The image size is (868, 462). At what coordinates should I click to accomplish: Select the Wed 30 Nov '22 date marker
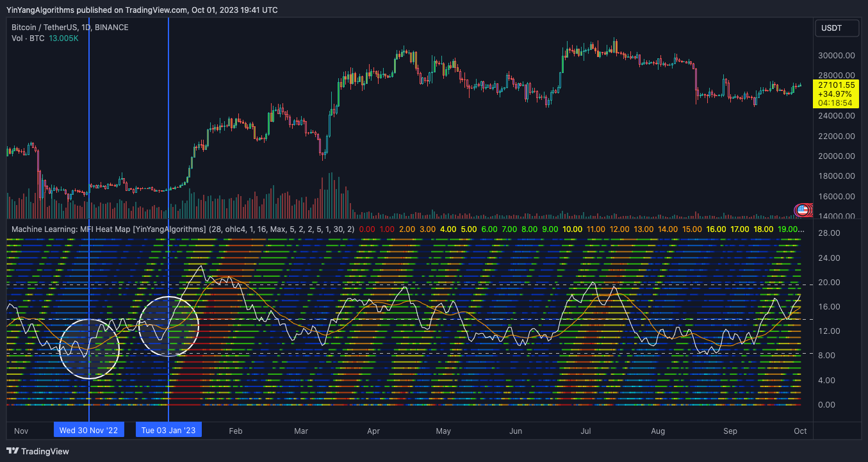coord(88,430)
